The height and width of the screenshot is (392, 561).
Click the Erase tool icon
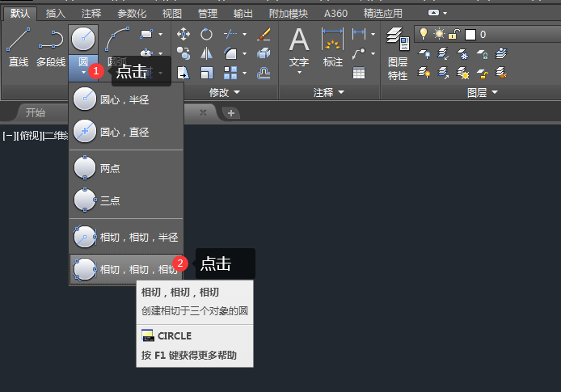tap(264, 34)
